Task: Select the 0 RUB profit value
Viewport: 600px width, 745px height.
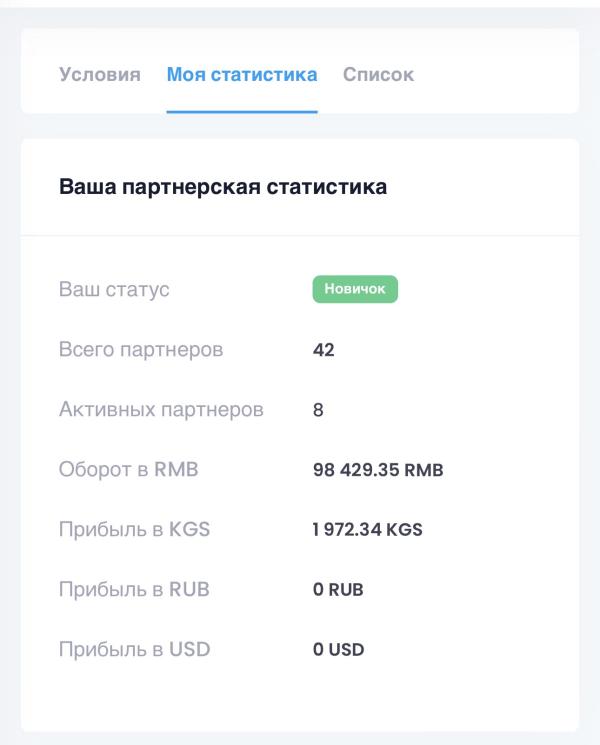Action: (x=338, y=590)
